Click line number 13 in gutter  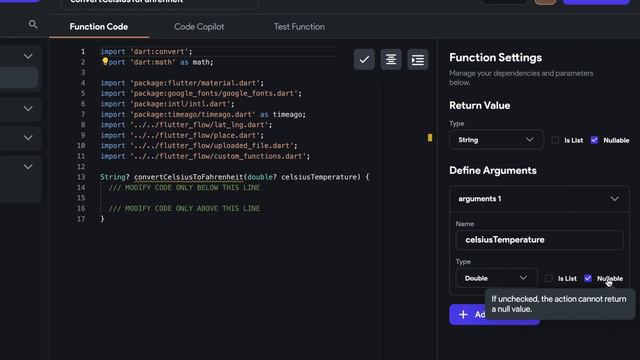click(x=81, y=177)
